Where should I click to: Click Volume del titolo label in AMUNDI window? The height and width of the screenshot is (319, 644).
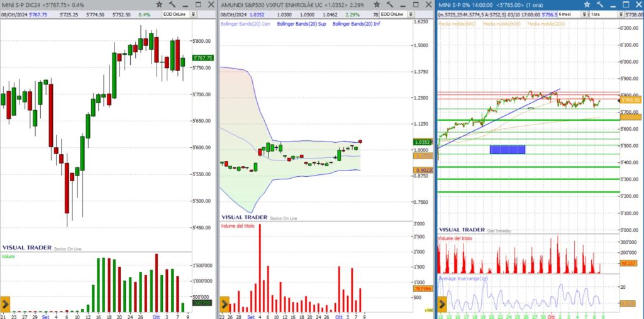pyautogui.click(x=237, y=226)
